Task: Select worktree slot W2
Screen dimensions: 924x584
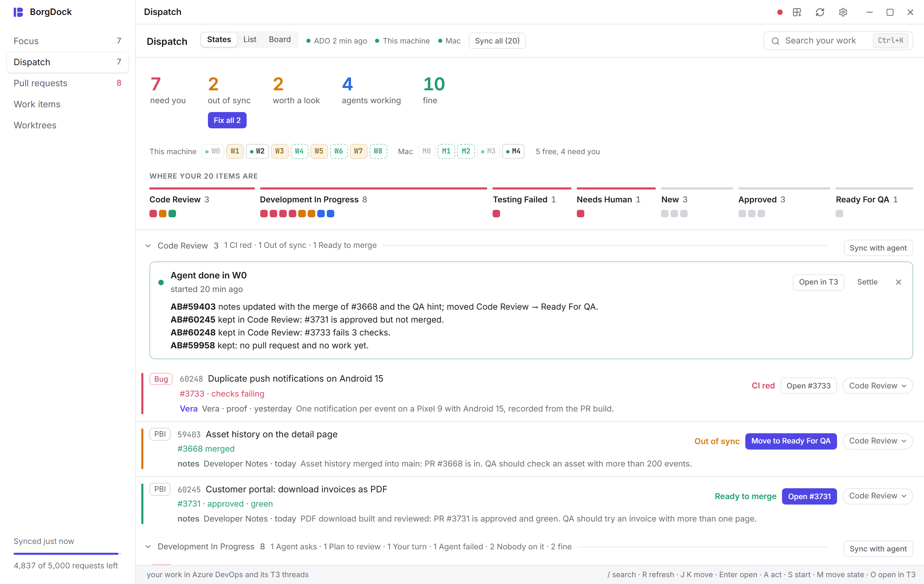Action: click(257, 151)
